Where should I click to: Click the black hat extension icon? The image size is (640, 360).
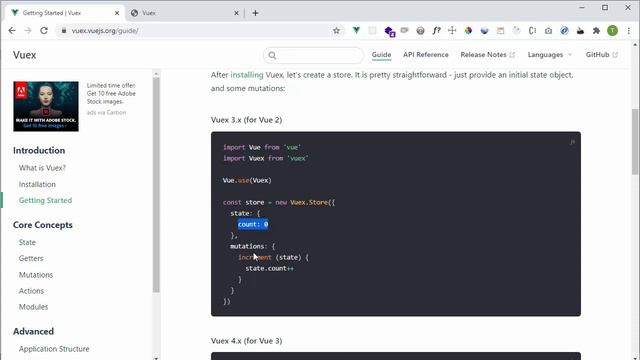(x=580, y=31)
